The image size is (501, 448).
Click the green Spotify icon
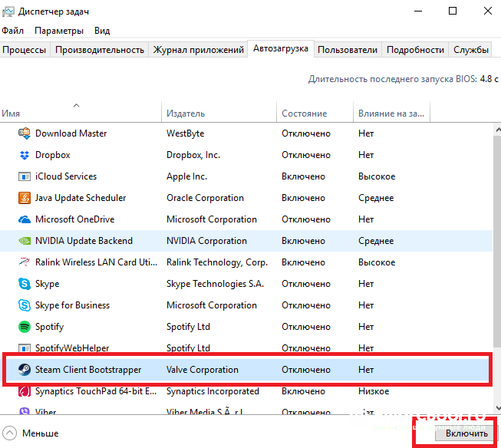[25, 327]
